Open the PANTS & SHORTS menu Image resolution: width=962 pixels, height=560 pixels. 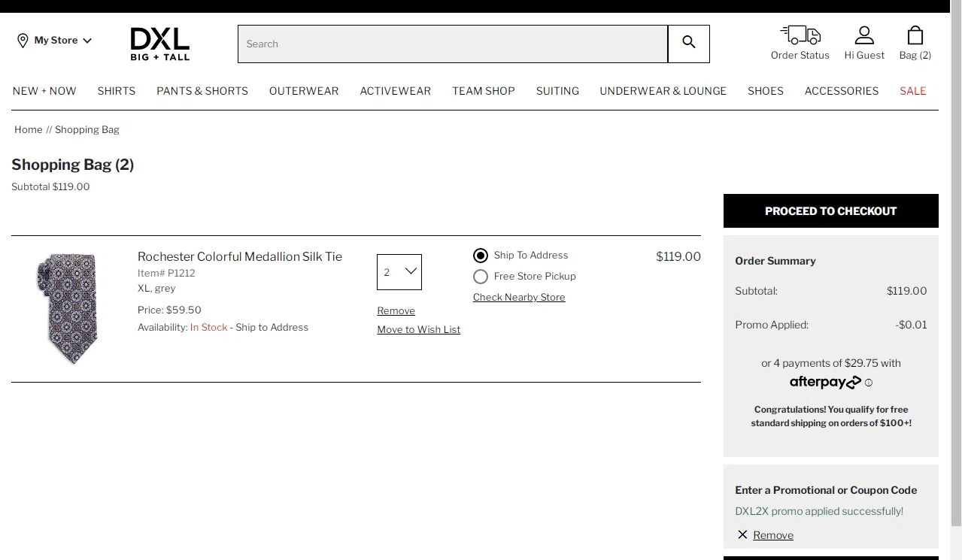coord(202,91)
